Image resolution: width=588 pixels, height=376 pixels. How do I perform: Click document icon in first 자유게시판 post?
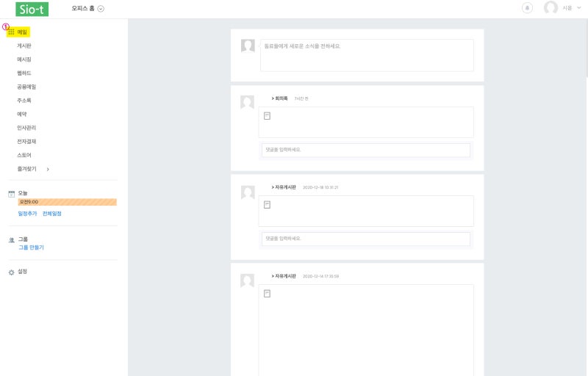267,204
